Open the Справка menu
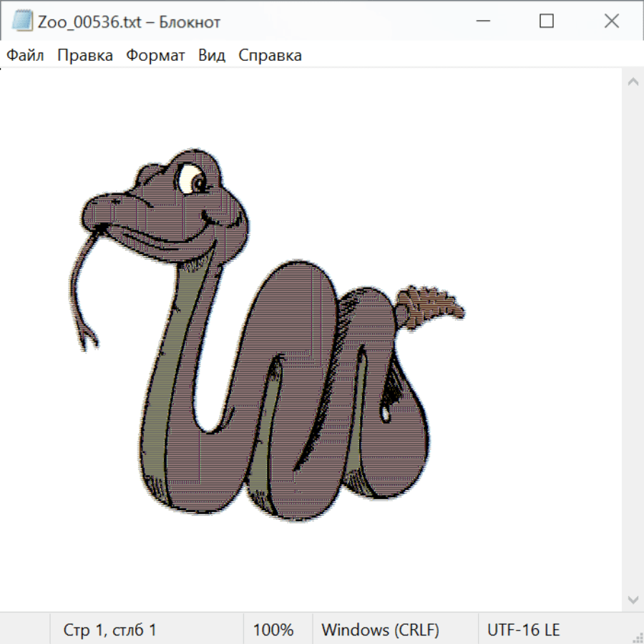The height and width of the screenshot is (644, 644). click(x=270, y=55)
